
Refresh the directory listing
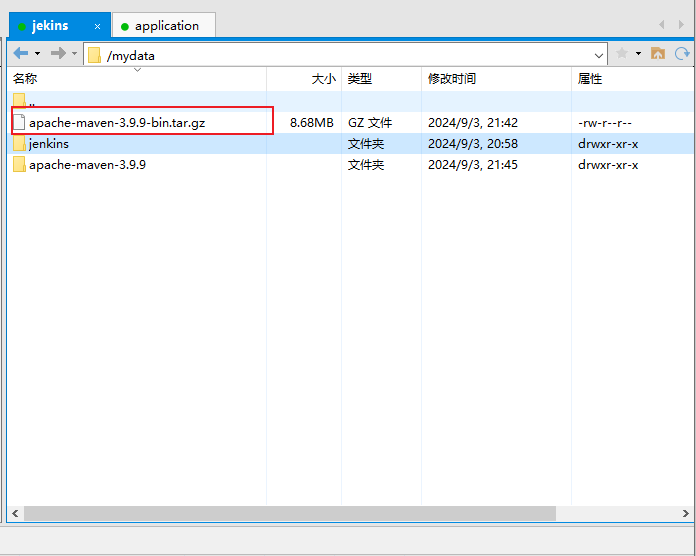[x=682, y=54]
